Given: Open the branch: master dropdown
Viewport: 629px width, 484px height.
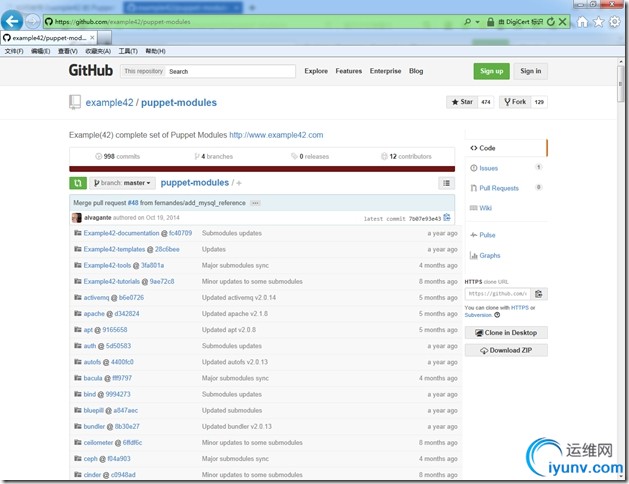Looking at the screenshot, I should tap(122, 183).
